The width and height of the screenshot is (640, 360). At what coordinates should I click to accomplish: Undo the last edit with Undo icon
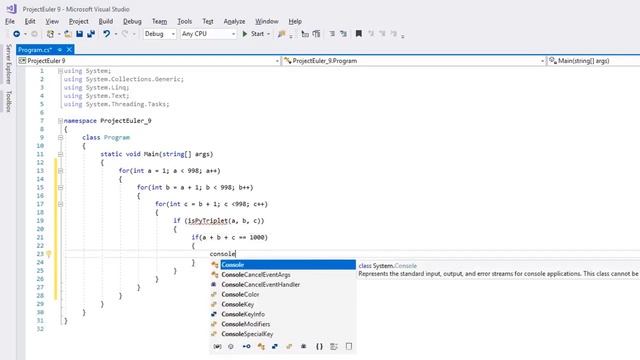click(107, 34)
